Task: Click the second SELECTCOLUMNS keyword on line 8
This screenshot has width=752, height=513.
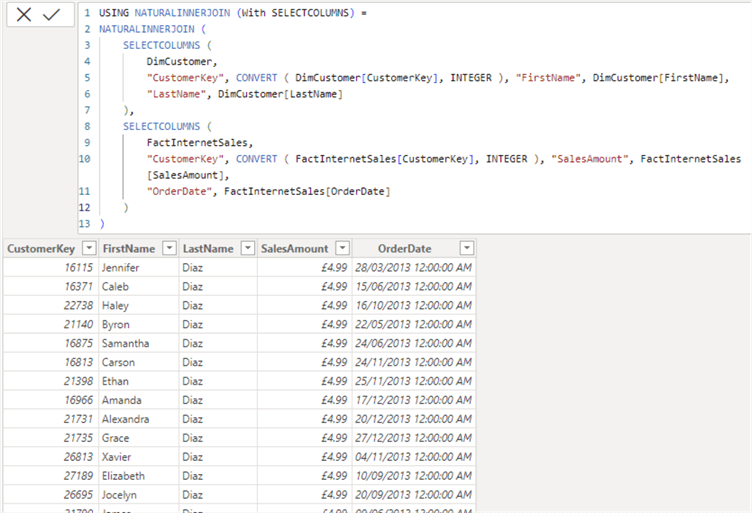Action: (x=161, y=127)
